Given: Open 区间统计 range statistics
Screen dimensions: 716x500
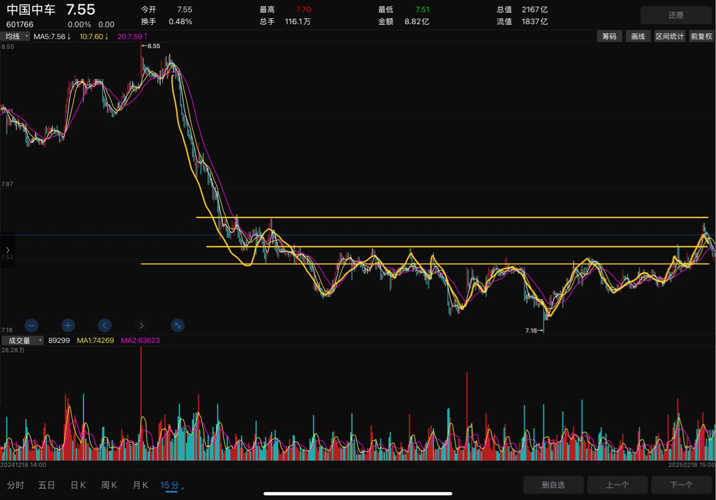Looking at the screenshot, I should [670, 36].
